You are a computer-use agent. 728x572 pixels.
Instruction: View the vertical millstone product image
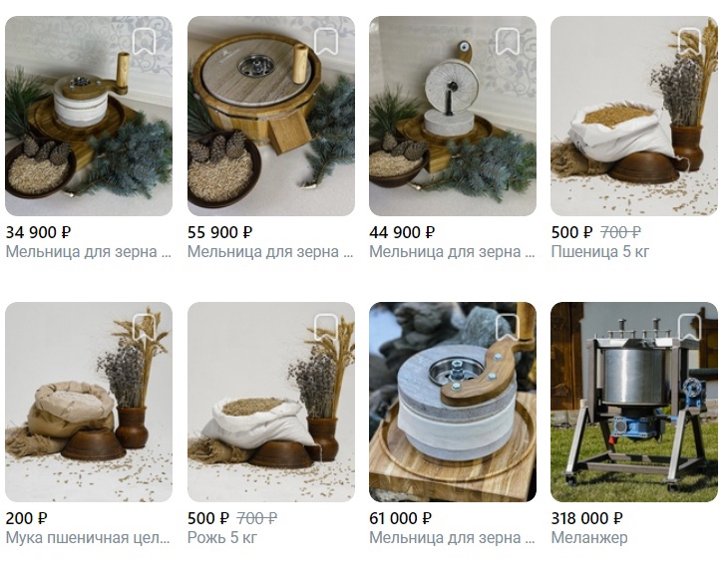pyautogui.click(x=453, y=116)
